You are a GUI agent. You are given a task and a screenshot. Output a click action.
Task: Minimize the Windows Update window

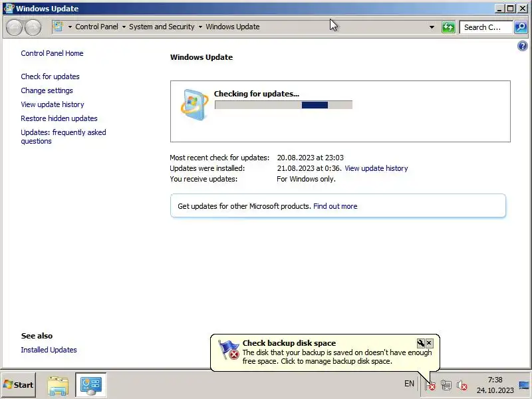[x=499, y=9]
